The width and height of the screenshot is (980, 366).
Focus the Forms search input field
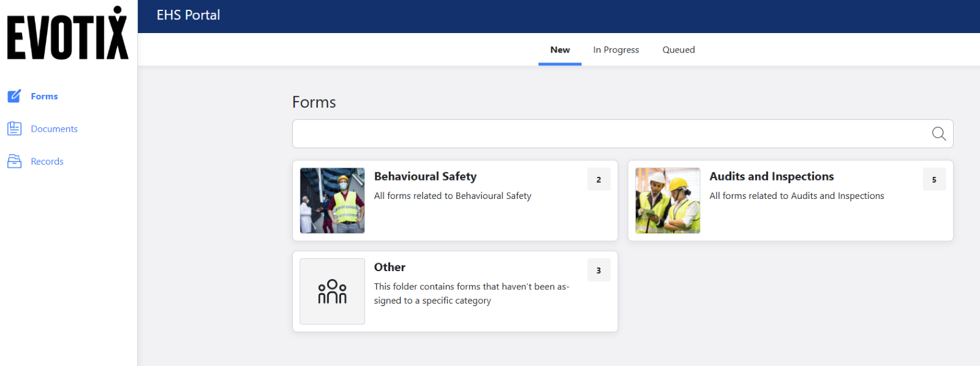coord(622,133)
